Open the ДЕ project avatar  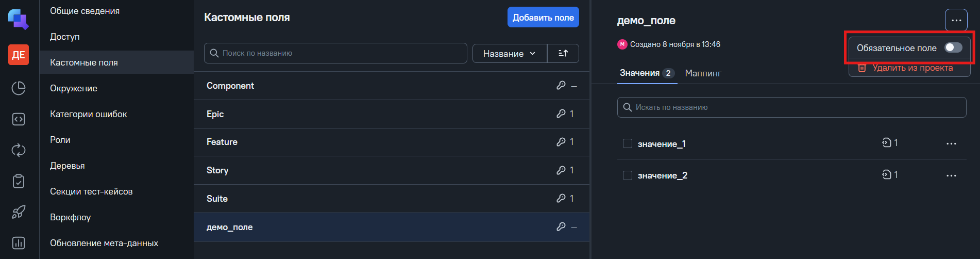coord(19,55)
